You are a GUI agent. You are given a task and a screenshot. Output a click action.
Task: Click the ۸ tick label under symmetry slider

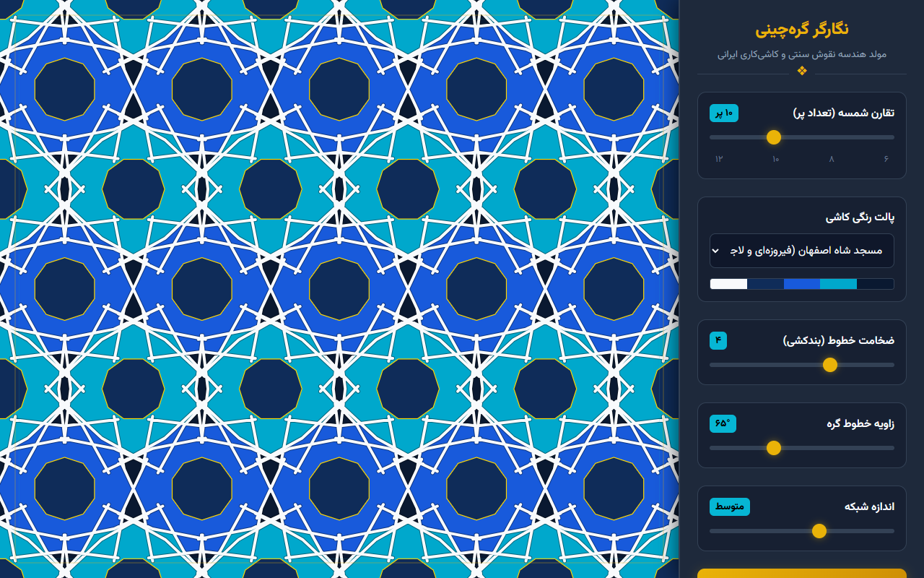click(831, 159)
